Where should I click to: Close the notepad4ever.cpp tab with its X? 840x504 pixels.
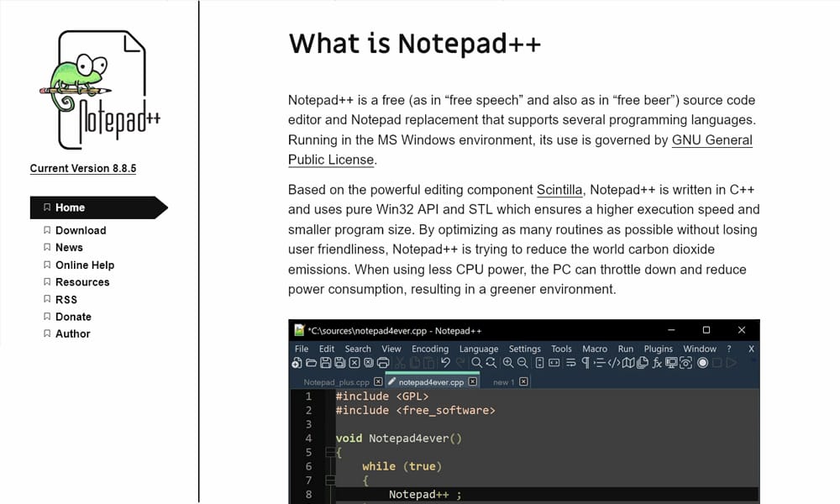[473, 381]
